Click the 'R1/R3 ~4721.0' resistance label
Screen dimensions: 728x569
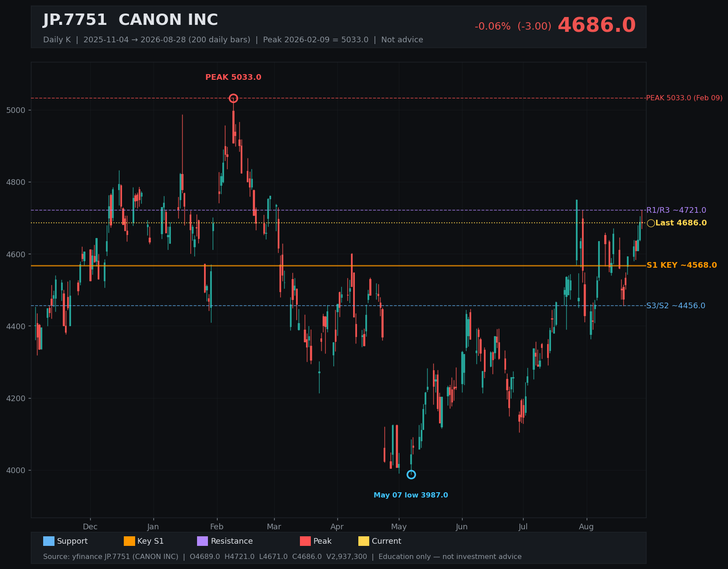[676, 210]
